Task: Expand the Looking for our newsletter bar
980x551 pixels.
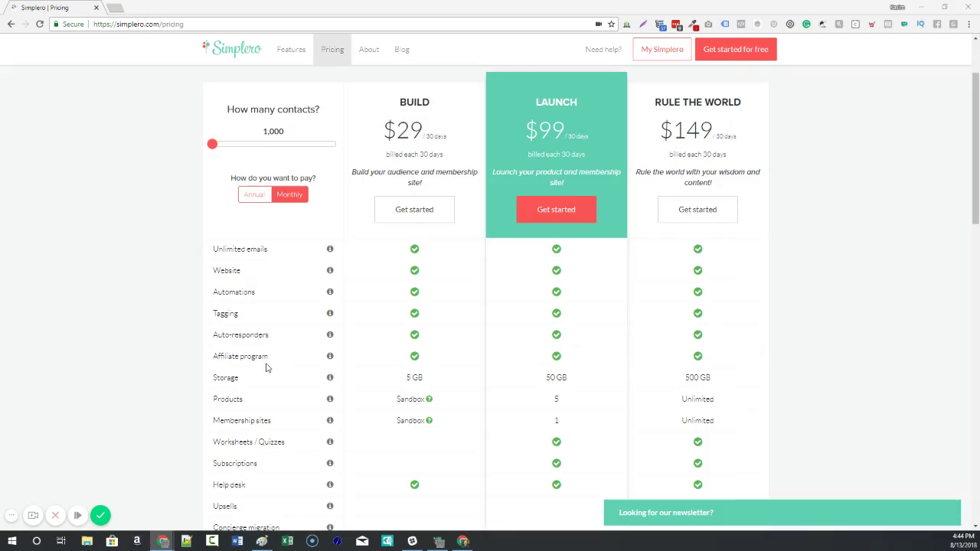Action: (781, 513)
